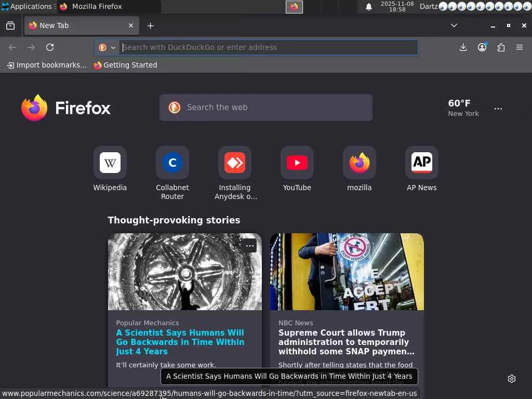Close the New Tab tab

130,25
